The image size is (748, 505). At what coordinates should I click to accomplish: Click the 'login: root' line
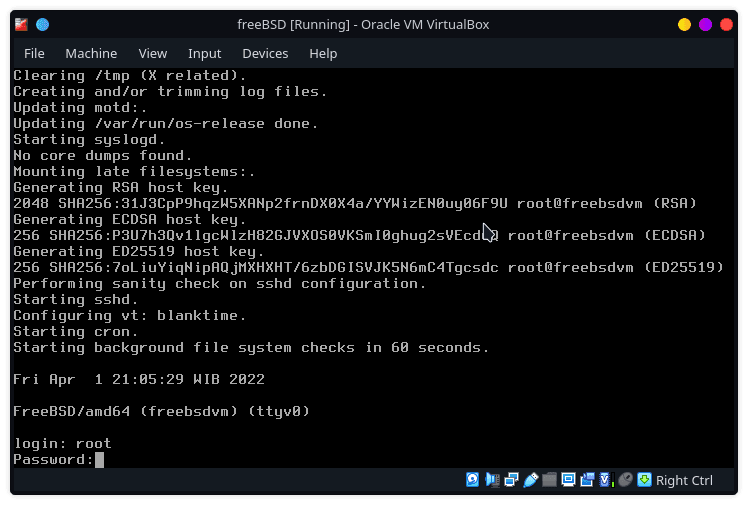pyautogui.click(x=62, y=443)
